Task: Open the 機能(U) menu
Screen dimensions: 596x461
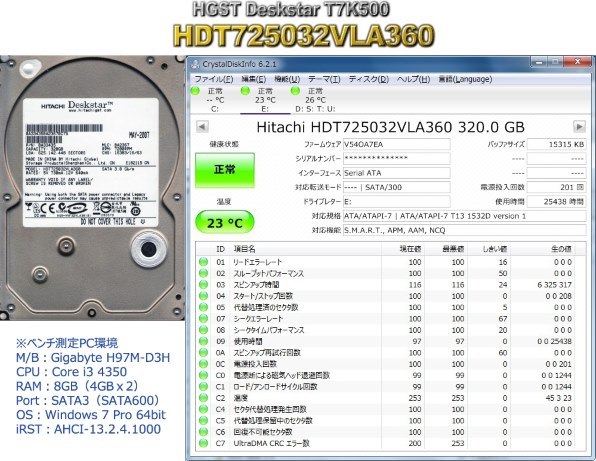Action: click(x=287, y=79)
